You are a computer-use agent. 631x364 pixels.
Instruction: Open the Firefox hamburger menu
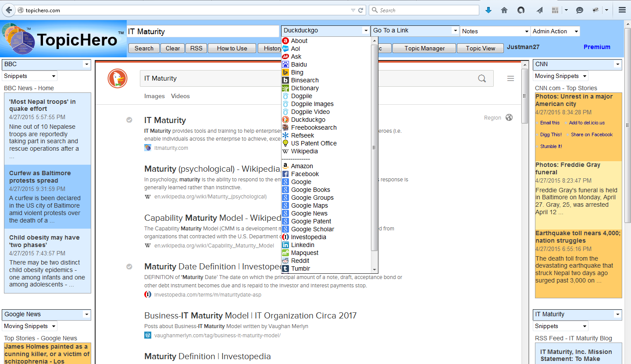pos(622,10)
